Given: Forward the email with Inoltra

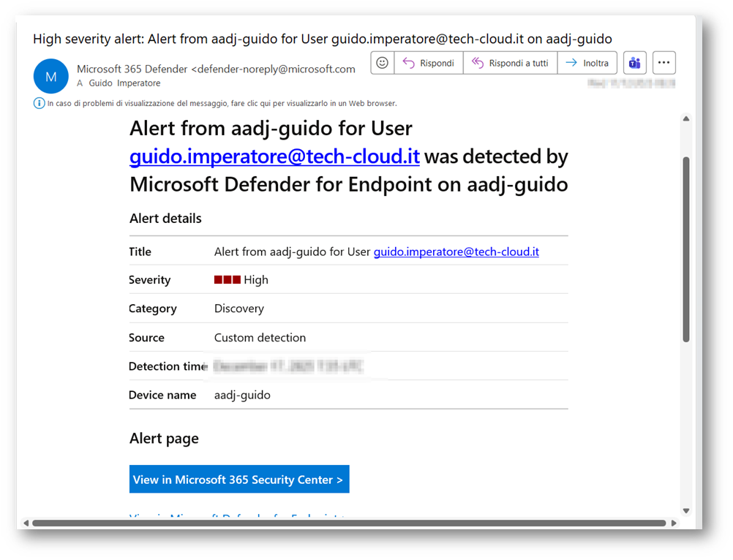Looking at the screenshot, I should point(587,63).
